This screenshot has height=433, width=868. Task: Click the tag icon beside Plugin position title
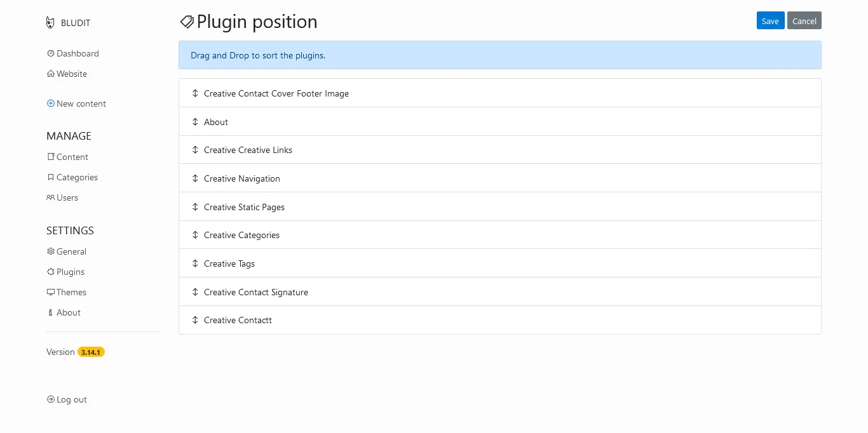coord(187,22)
